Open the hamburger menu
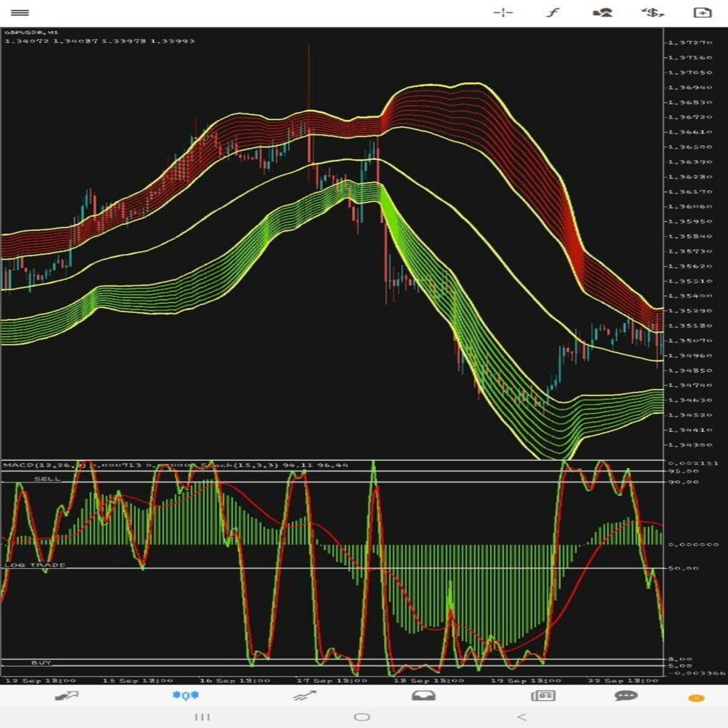 [x=20, y=13]
